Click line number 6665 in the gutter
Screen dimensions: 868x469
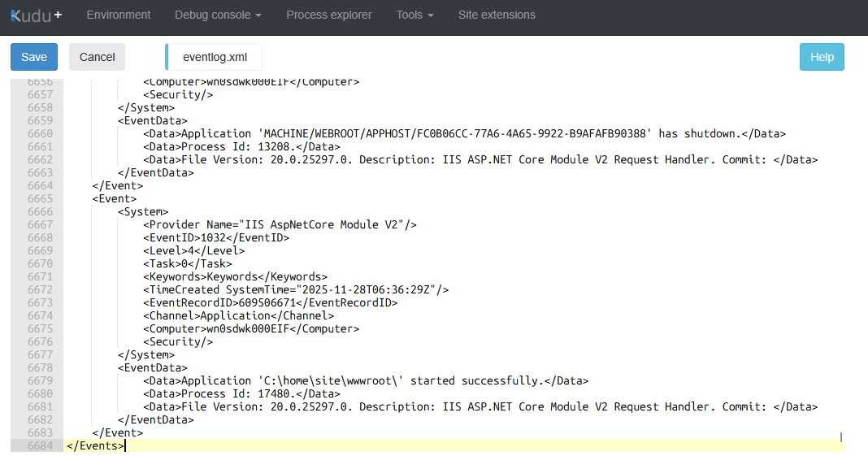coord(39,198)
